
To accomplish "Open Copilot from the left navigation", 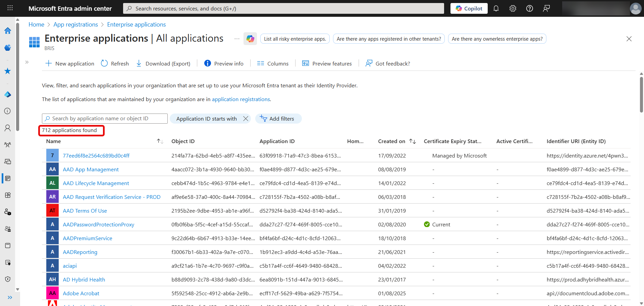I will (x=7, y=47).
